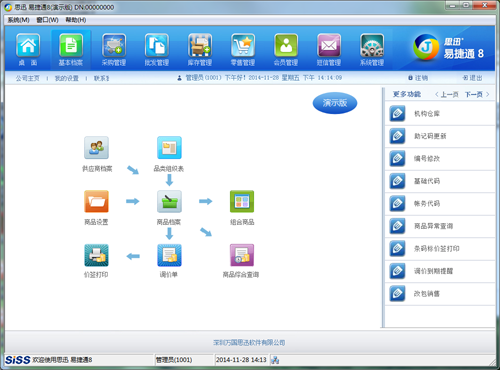Click the 更多功能 panel heading

[x=407, y=94]
